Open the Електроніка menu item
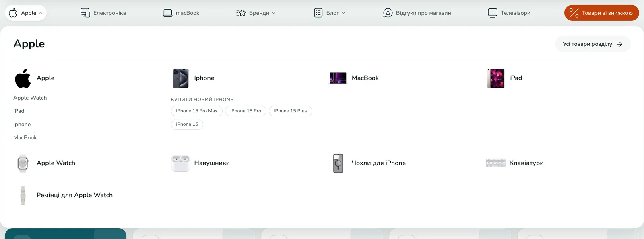Screen dimensions: 644x239 (x=109, y=13)
